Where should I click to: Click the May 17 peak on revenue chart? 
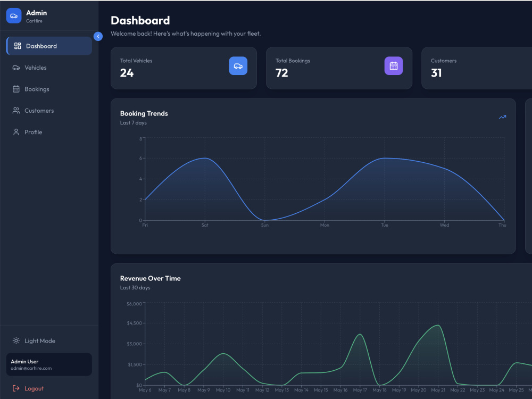(360, 335)
